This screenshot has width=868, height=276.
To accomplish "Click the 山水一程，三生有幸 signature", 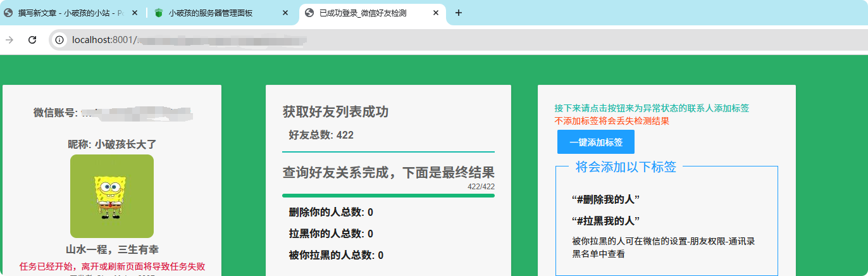I will click(113, 249).
